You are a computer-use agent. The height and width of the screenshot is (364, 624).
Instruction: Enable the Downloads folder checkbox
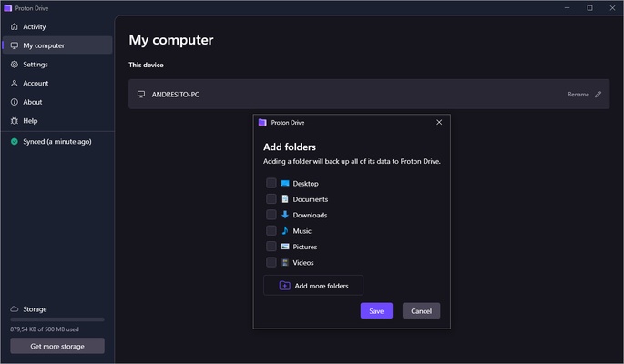(271, 215)
